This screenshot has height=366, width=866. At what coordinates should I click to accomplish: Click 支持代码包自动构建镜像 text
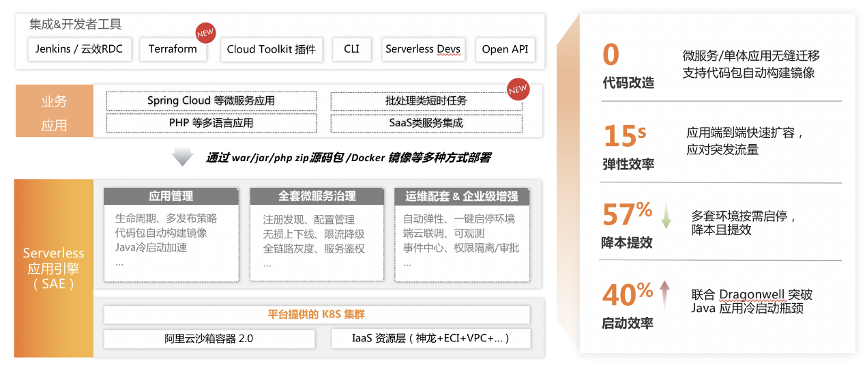coord(748,72)
